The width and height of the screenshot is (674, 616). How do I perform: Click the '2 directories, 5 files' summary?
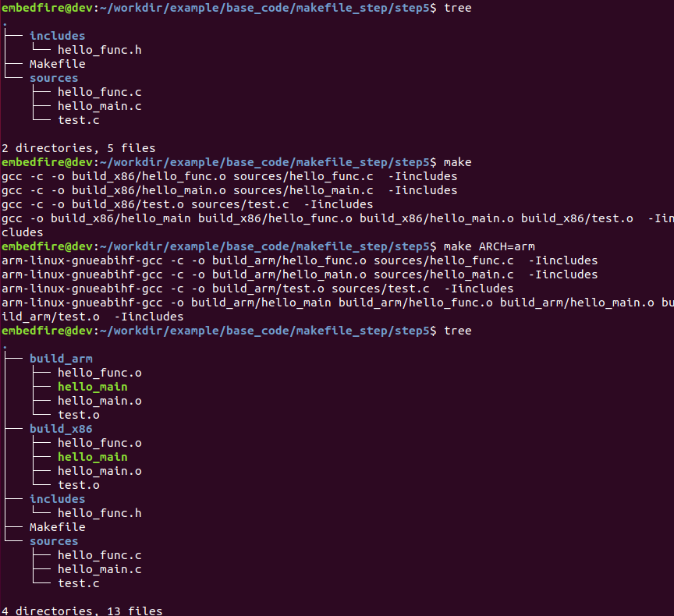[79, 148]
